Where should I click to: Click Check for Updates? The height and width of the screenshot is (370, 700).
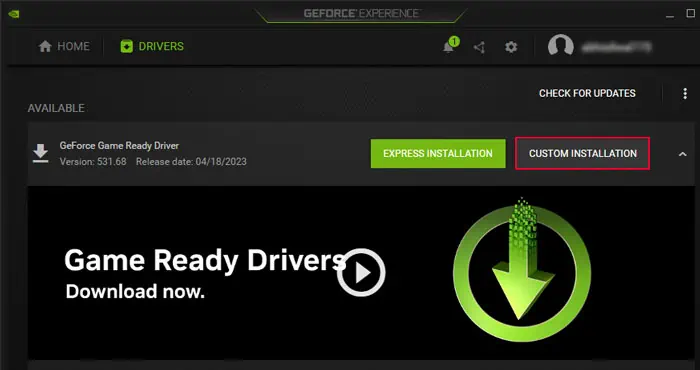click(587, 93)
